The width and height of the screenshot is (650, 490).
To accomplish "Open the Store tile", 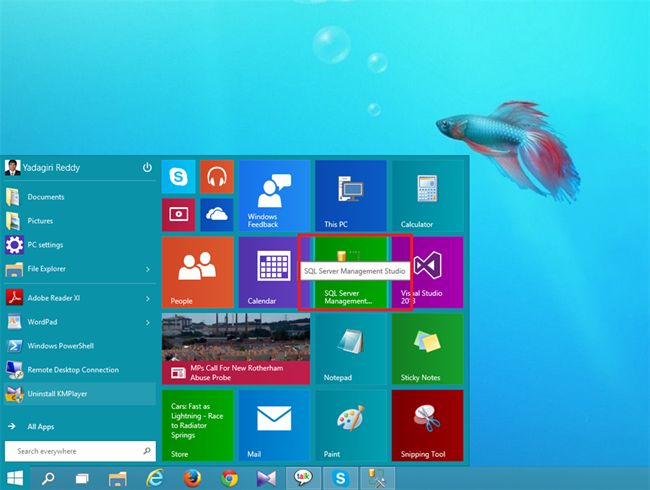I will point(198,425).
